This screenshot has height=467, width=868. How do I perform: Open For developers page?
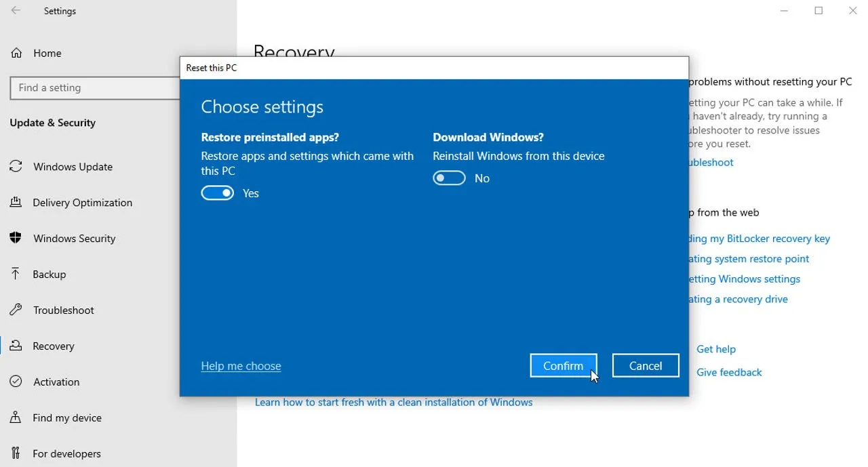point(66,454)
